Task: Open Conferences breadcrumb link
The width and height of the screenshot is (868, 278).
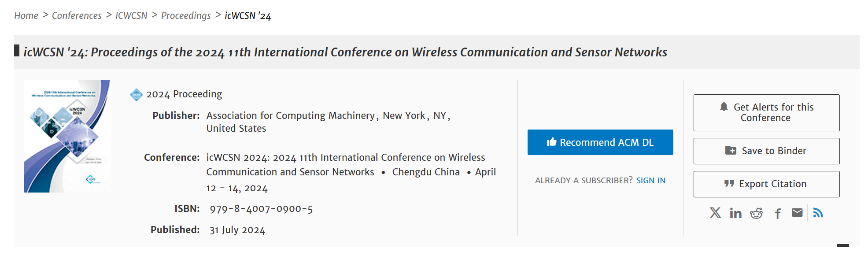Action: pos(77,16)
